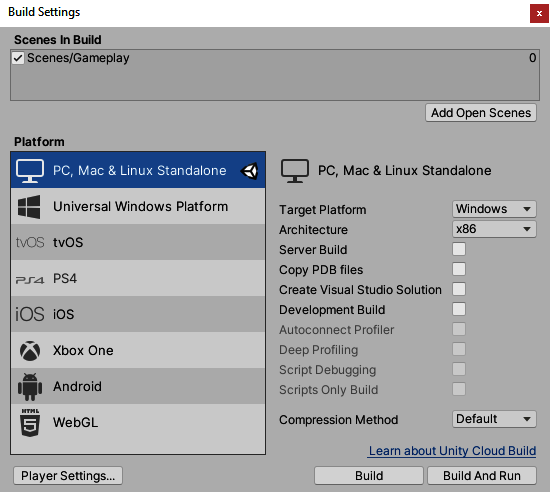Click the Architecture label

pos(313,230)
